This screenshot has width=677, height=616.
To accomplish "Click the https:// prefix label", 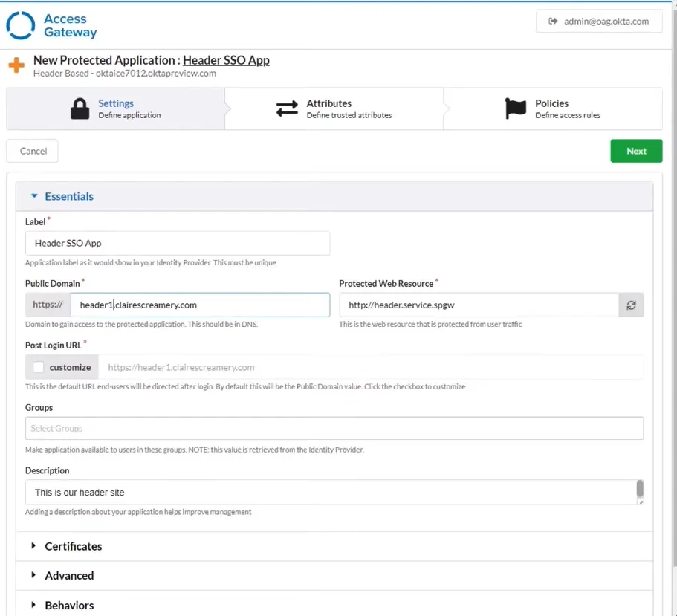I will (x=48, y=305).
